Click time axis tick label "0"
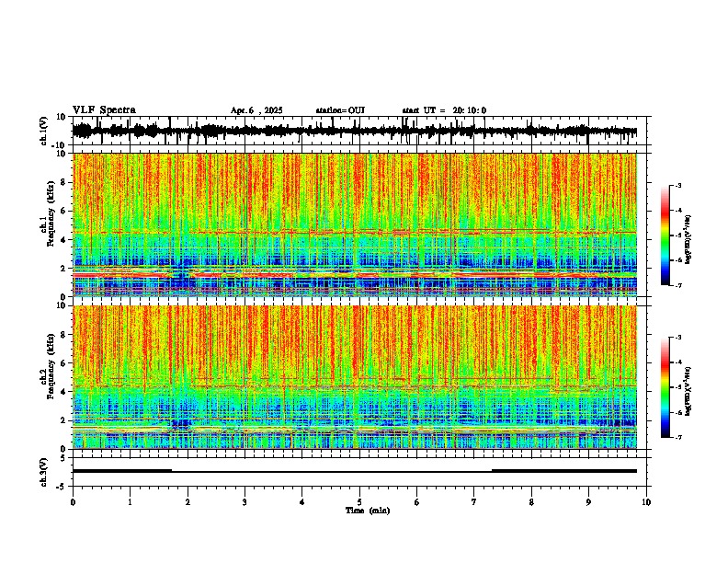 point(73,502)
